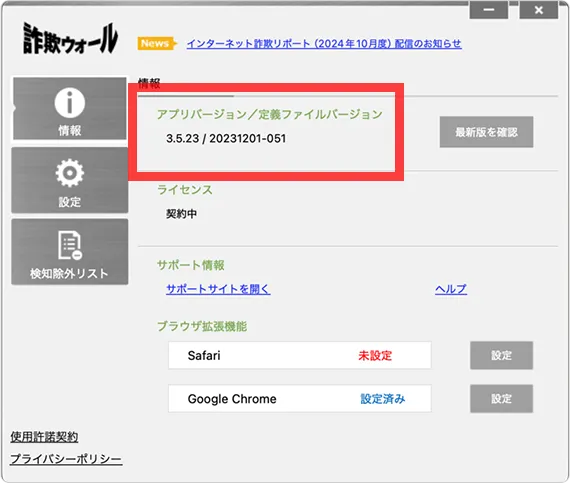This screenshot has height=483, width=570.
Task: Click the 設定済み status for Chrome
Action: coord(382,399)
